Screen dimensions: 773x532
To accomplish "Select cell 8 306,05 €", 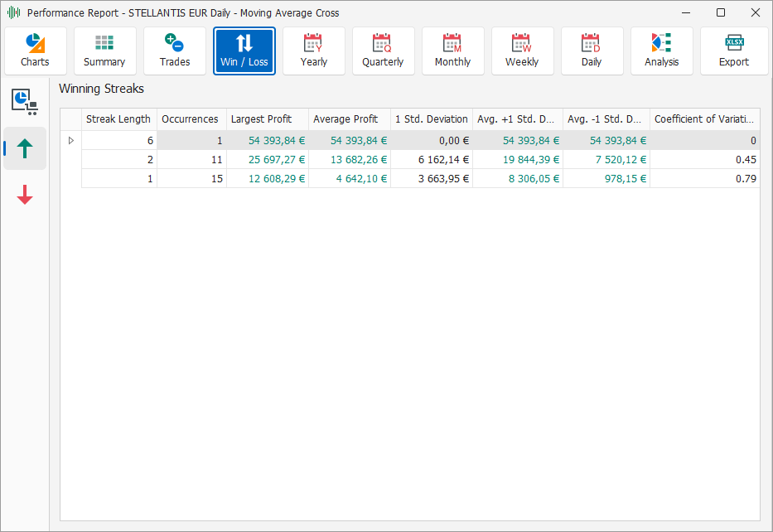I will tap(518, 178).
